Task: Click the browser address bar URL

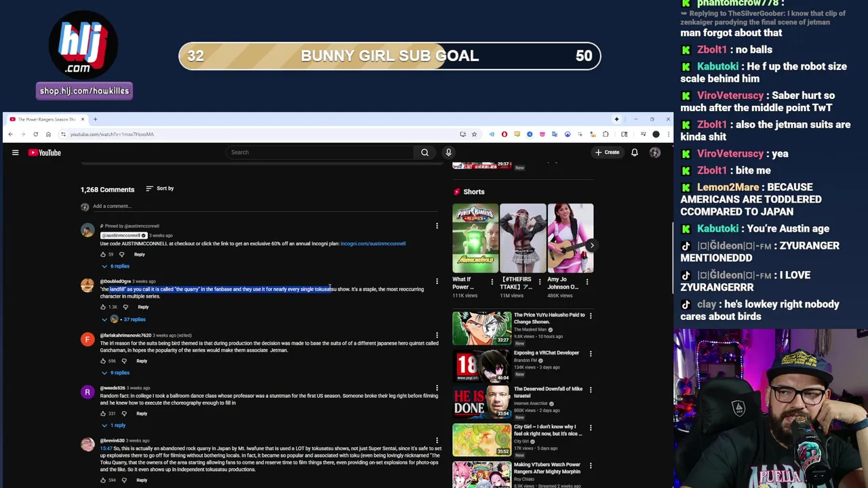Action: point(112,134)
